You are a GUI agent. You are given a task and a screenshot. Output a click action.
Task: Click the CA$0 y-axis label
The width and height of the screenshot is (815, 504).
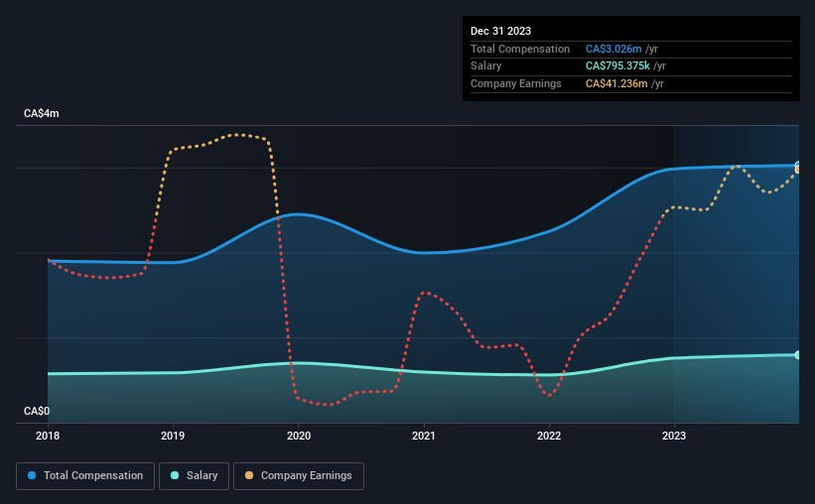click(x=37, y=411)
